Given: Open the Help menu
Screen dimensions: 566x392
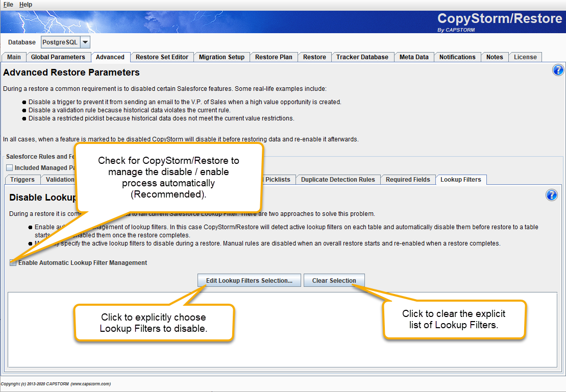Looking at the screenshot, I should pos(26,4).
